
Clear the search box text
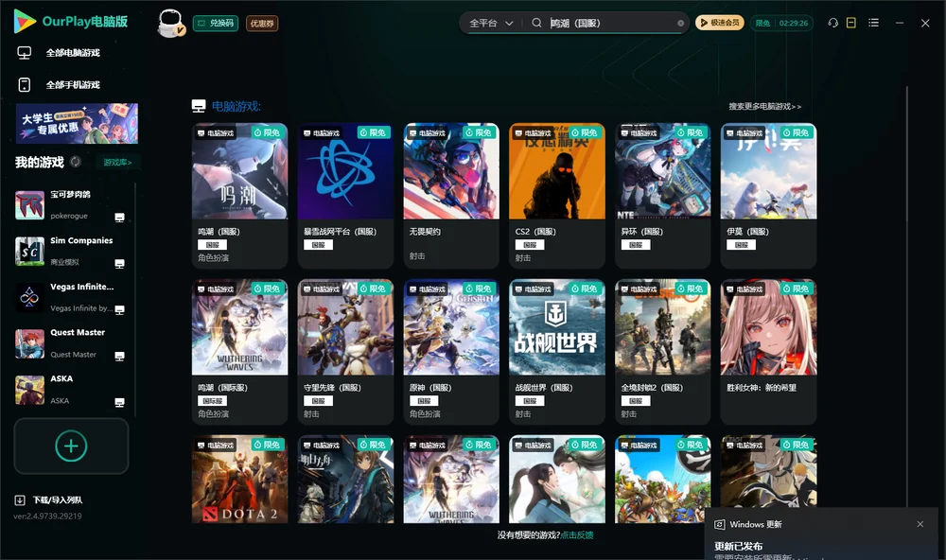coord(680,24)
